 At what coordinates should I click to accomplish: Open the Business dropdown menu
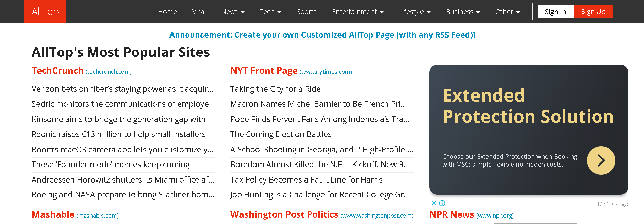pyautogui.click(x=463, y=12)
